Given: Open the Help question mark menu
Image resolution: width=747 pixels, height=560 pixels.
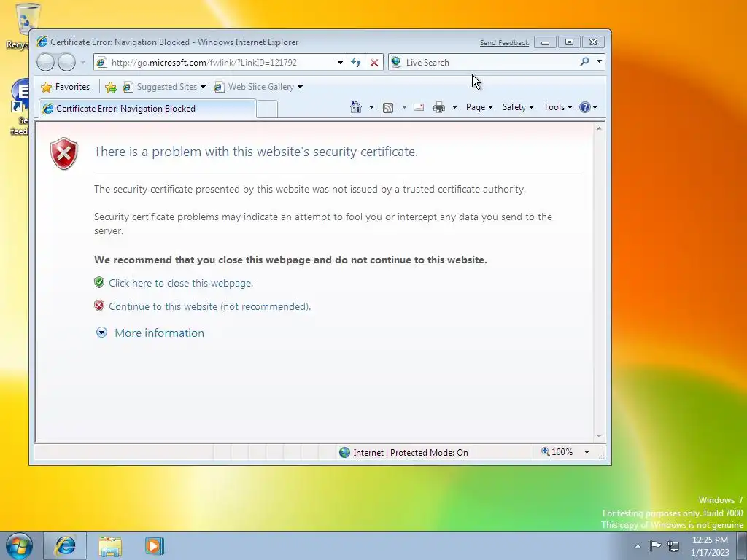Looking at the screenshot, I should coord(589,107).
